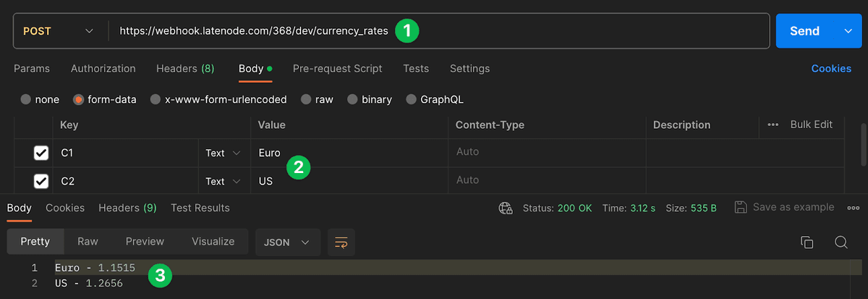
Task: Switch to the Authorization tab
Action: pos(103,69)
